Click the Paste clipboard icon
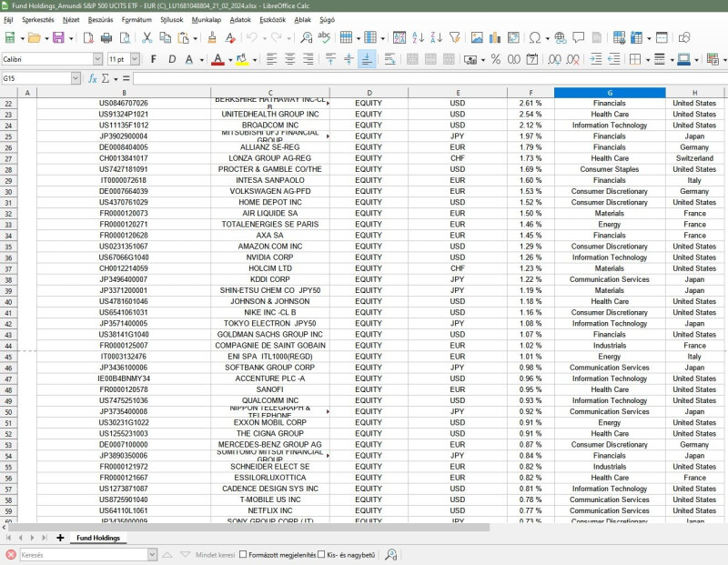Viewport: 728px width, 565px height. click(x=184, y=37)
